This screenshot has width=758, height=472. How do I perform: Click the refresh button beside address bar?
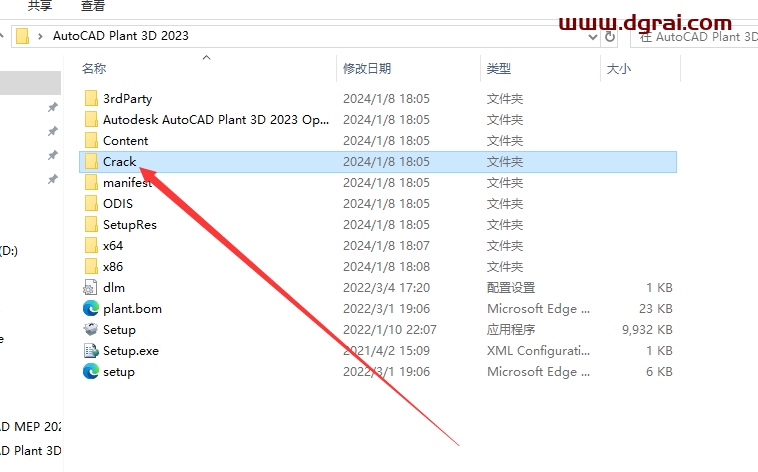click(610, 36)
